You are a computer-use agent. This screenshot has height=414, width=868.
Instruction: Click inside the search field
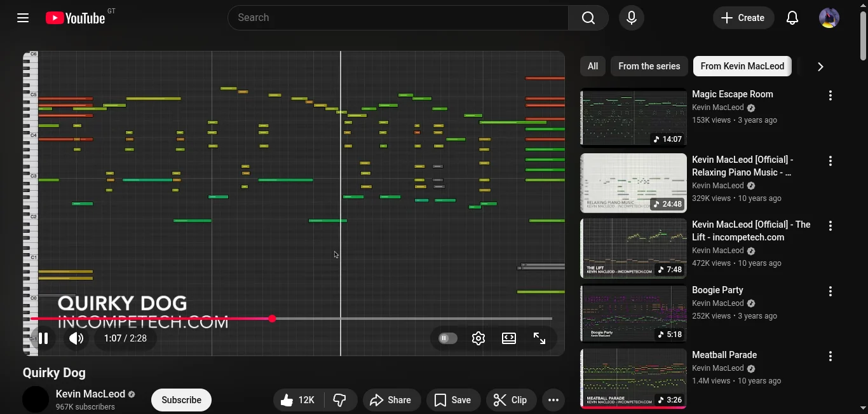pos(398,18)
